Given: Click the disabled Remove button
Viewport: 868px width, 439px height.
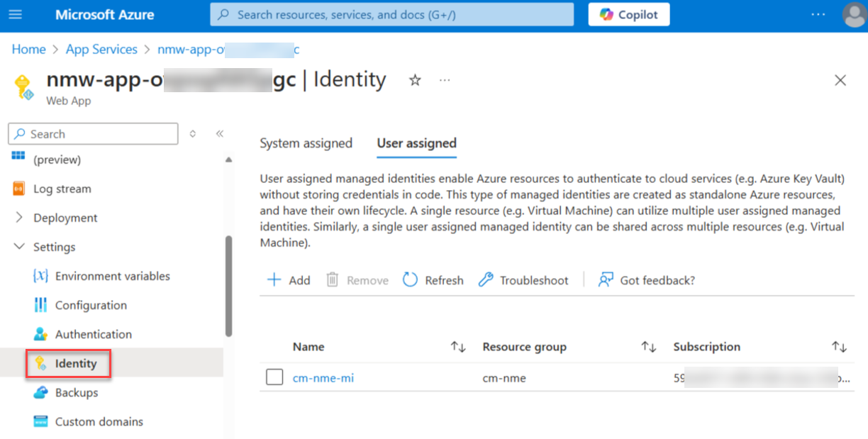Looking at the screenshot, I should [x=357, y=280].
